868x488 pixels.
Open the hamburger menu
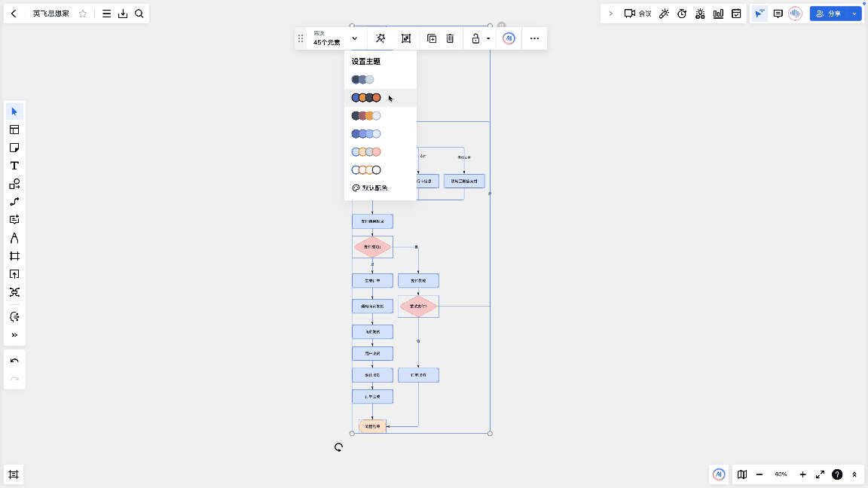point(106,14)
